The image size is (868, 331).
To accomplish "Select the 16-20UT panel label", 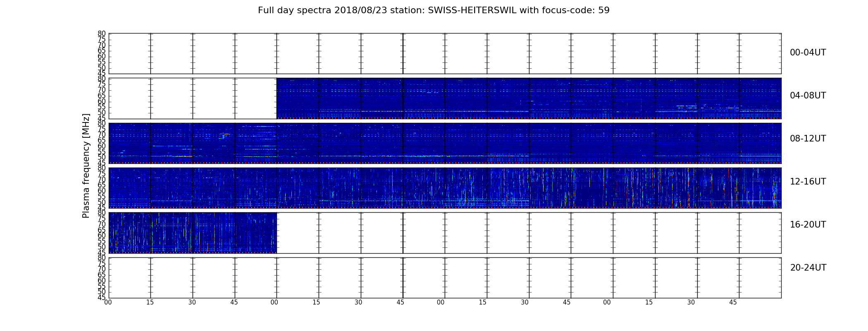I will (x=808, y=225).
